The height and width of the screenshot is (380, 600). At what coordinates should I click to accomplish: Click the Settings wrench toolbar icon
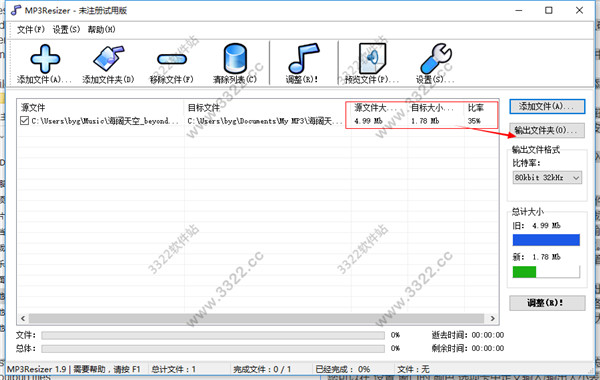(436, 58)
